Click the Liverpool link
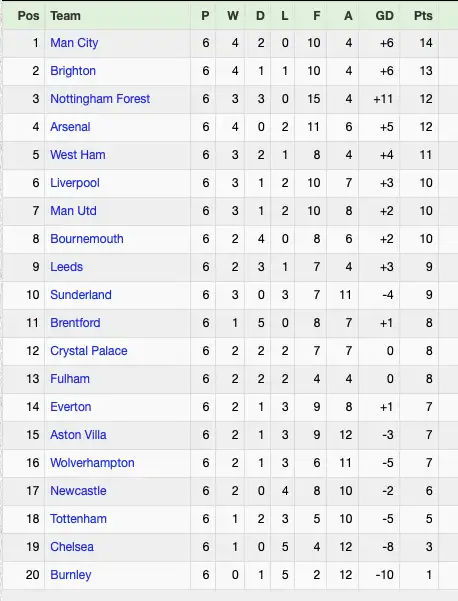This screenshot has height=601, width=458. tap(75, 182)
